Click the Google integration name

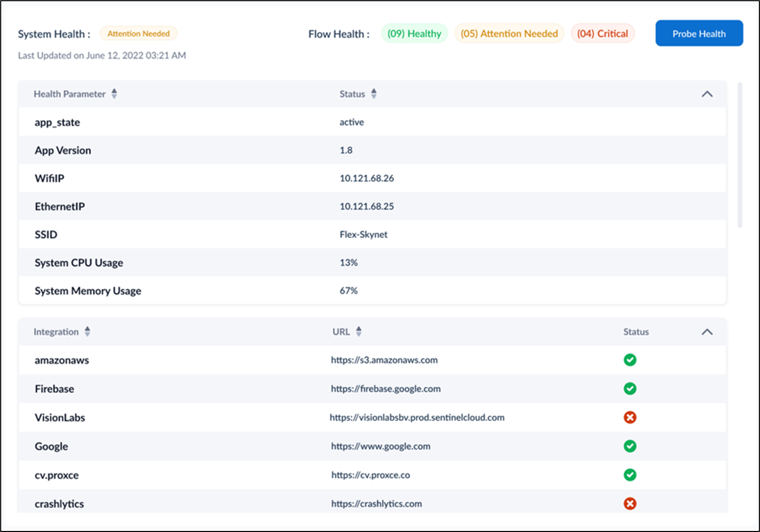tap(51, 446)
